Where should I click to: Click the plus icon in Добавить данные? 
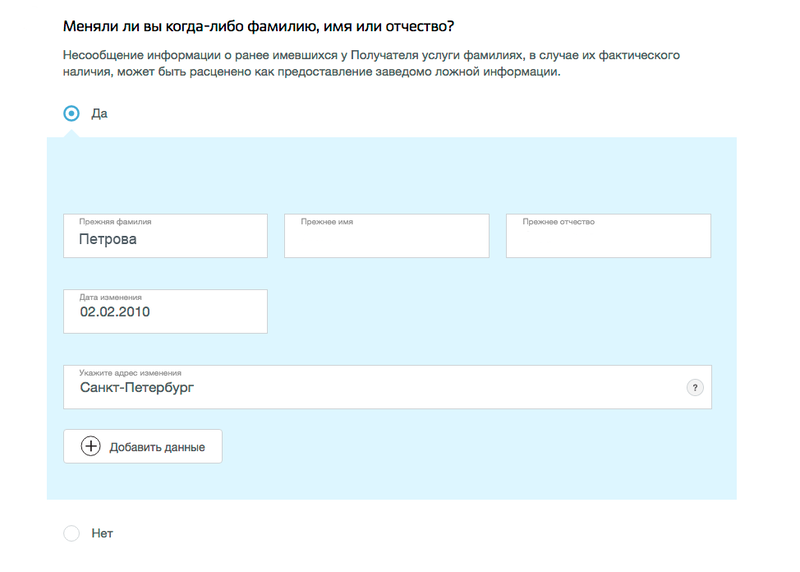click(90, 446)
